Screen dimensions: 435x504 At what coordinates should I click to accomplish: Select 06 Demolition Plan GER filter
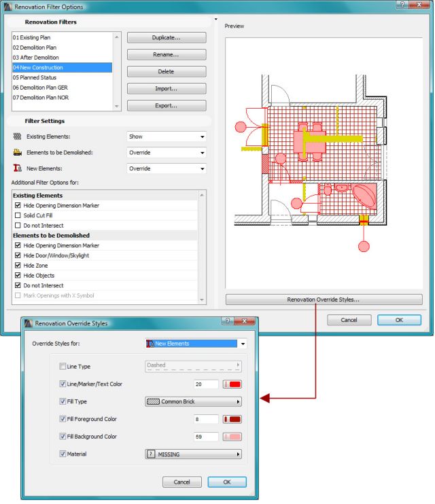click(62, 88)
